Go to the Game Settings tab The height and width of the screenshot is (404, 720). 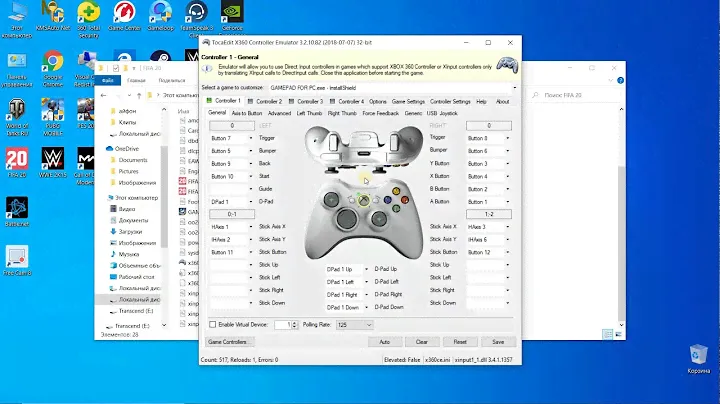tap(408, 101)
